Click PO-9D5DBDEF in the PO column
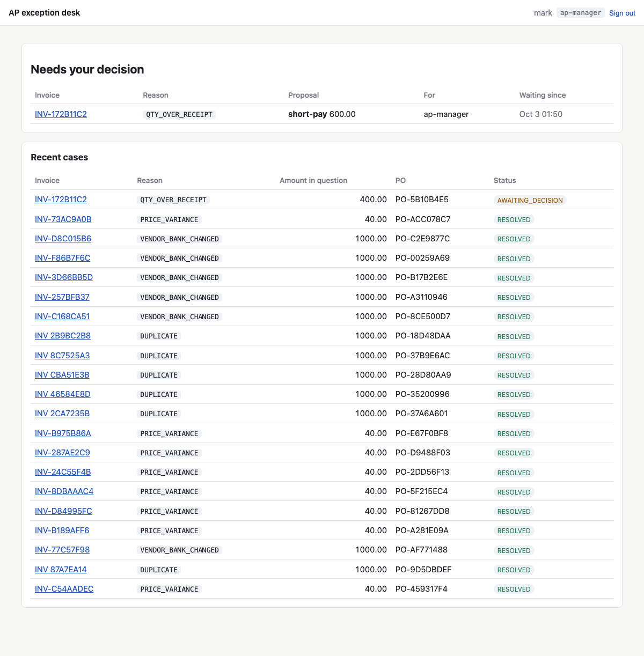Screen dimensions: 644x656 (x=423, y=570)
